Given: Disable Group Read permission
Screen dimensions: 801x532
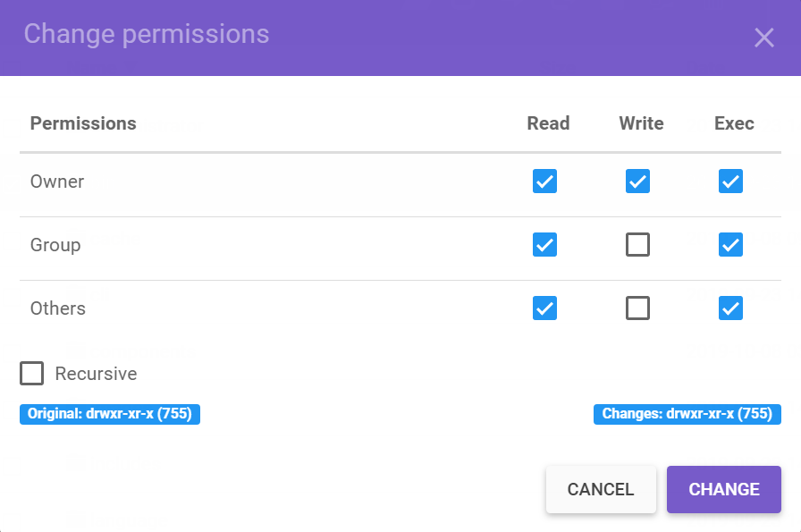Looking at the screenshot, I should 545,245.
